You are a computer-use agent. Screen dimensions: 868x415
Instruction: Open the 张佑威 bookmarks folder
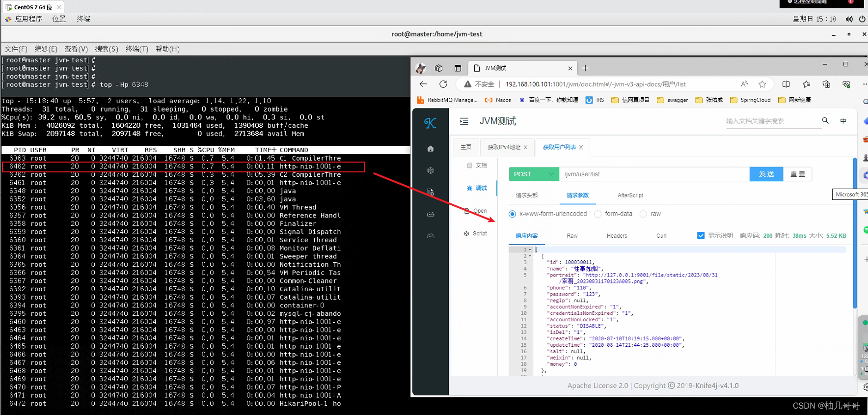[709, 100]
